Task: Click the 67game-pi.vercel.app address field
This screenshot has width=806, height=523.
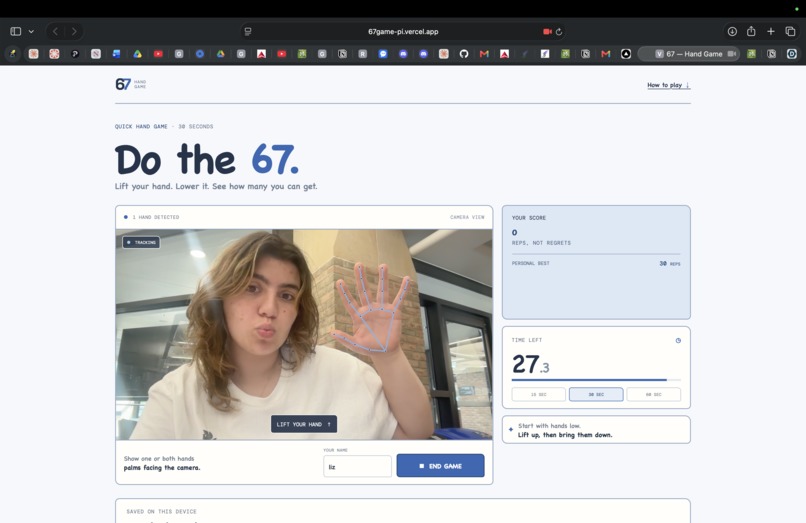Action: coord(403,31)
